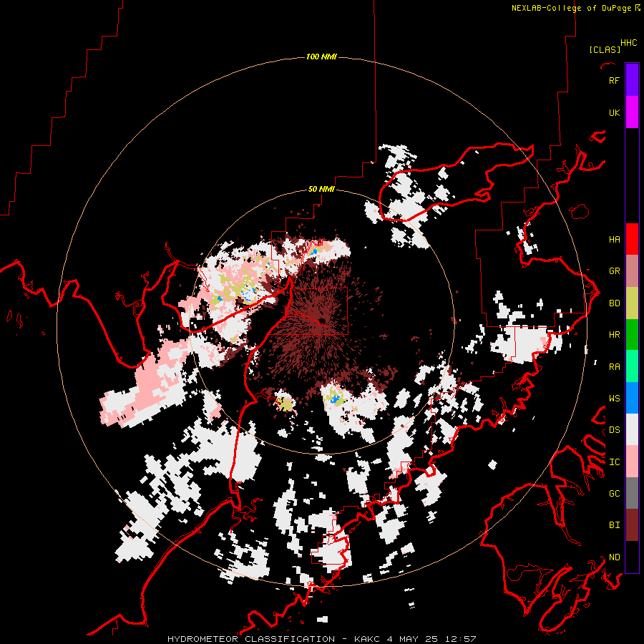Select the GR graupel legend swatch
Image resolution: width=644 pixels, height=644 pixels.
pyautogui.click(x=632, y=271)
